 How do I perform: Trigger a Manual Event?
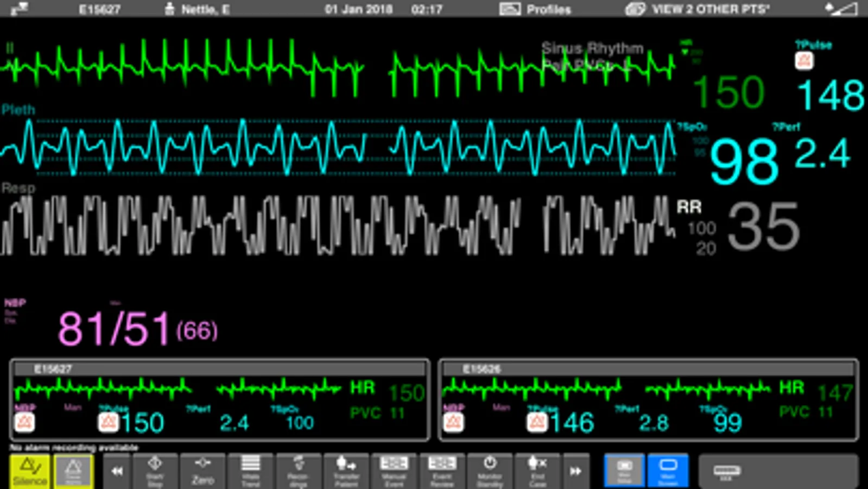[x=394, y=471]
